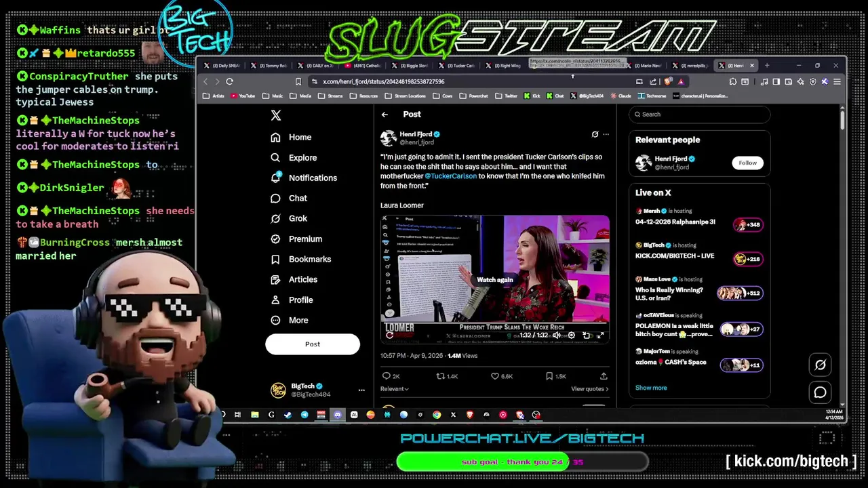Open the post's three-dot menu

(x=606, y=134)
